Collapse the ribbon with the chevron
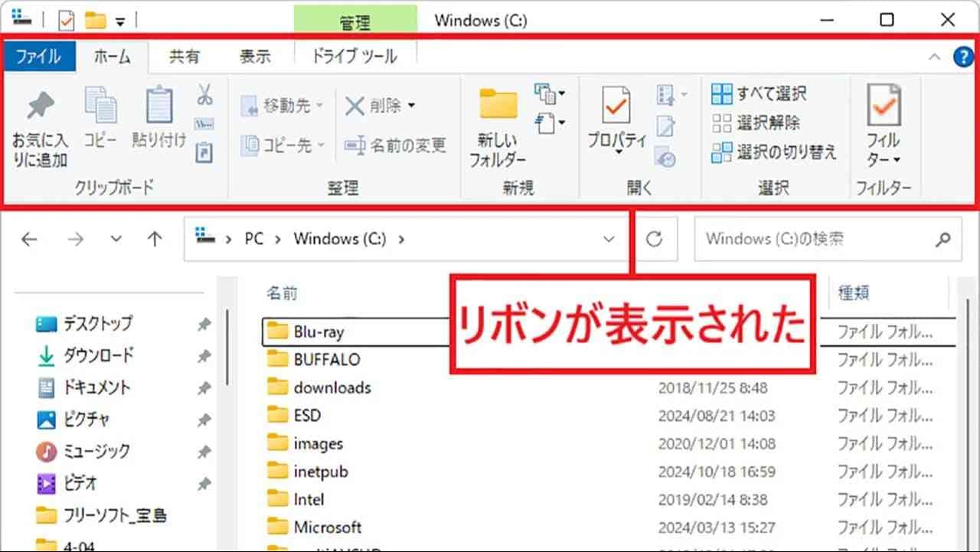 click(934, 57)
